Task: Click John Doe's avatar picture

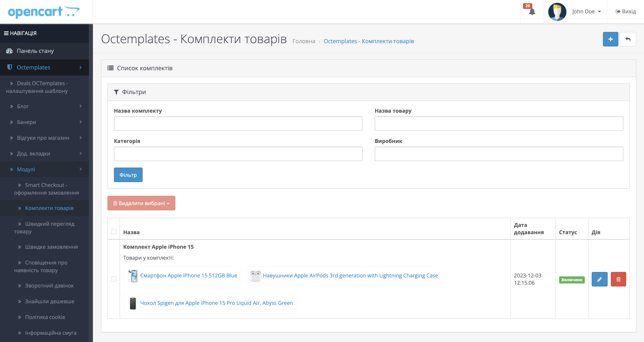Action: click(x=557, y=12)
